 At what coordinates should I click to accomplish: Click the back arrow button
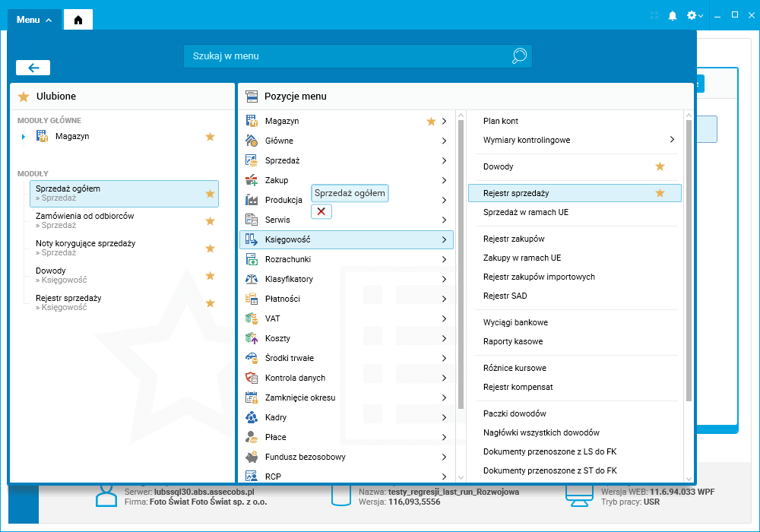tap(33, 68)
